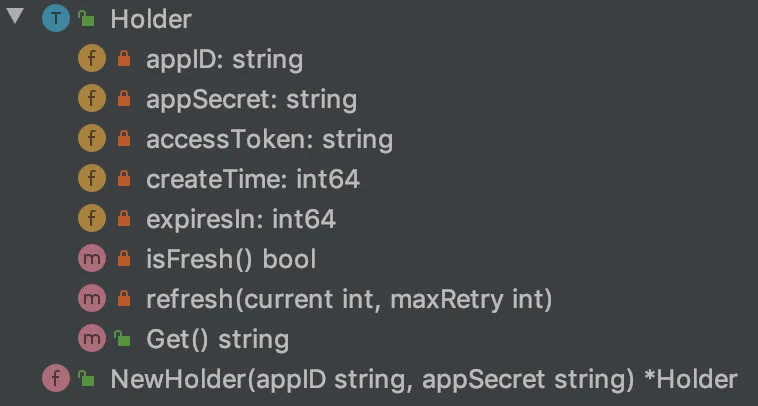Image resolution: width=758 pixels, height=406 pixels.
Task: Click the field icon beside accessToken
Action: (92, 139)
